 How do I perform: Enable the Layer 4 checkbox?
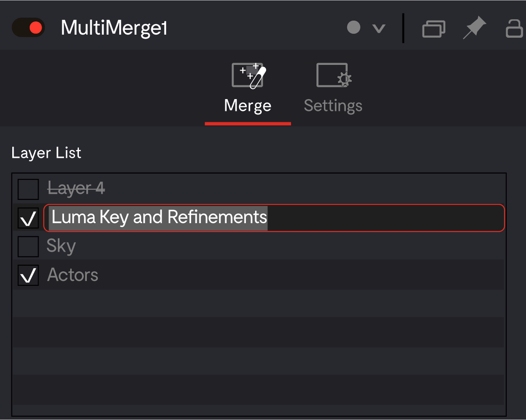click(28, 189)
